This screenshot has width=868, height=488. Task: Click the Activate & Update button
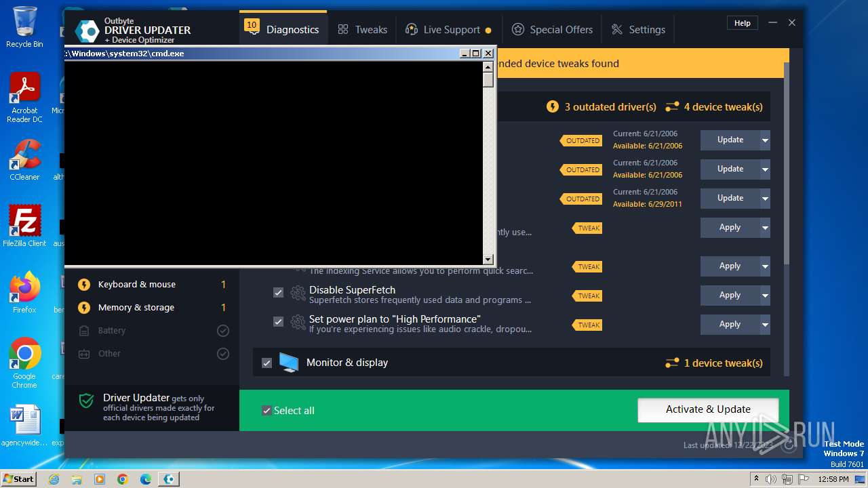click(x=708, y=409)
